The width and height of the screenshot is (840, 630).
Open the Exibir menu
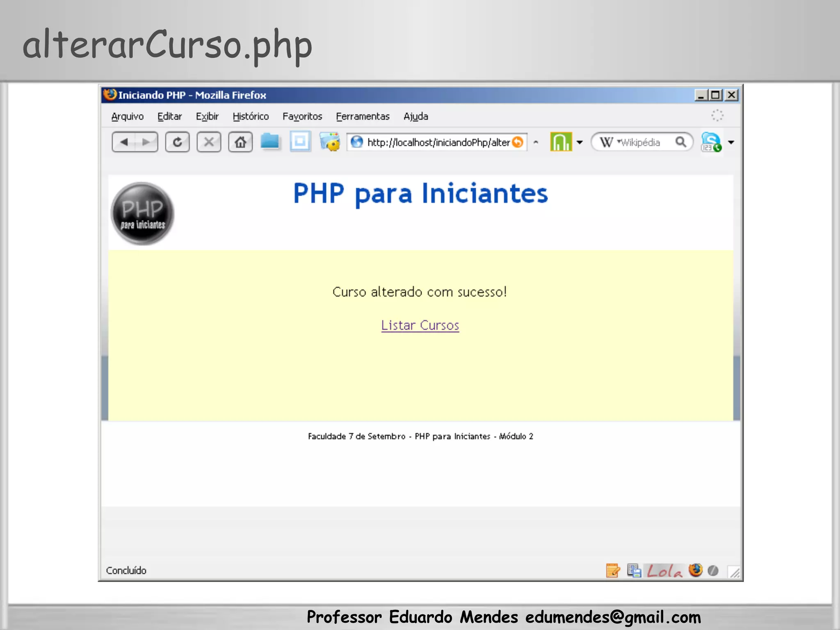pos(207,116)
